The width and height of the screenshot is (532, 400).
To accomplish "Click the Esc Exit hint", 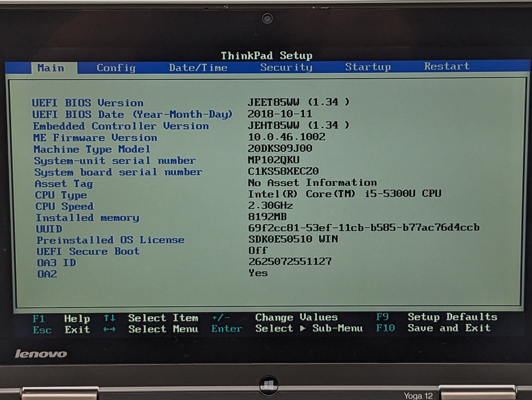I will click(62, 330).
